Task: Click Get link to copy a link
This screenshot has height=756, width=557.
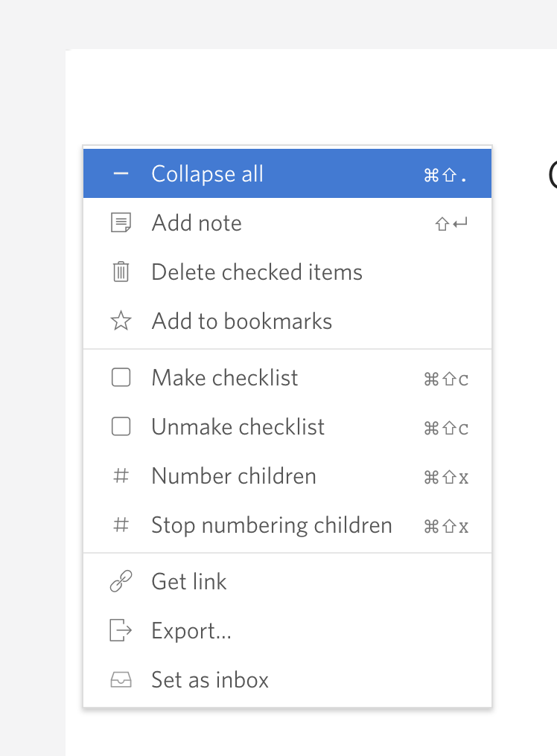Action: (188, 581)
